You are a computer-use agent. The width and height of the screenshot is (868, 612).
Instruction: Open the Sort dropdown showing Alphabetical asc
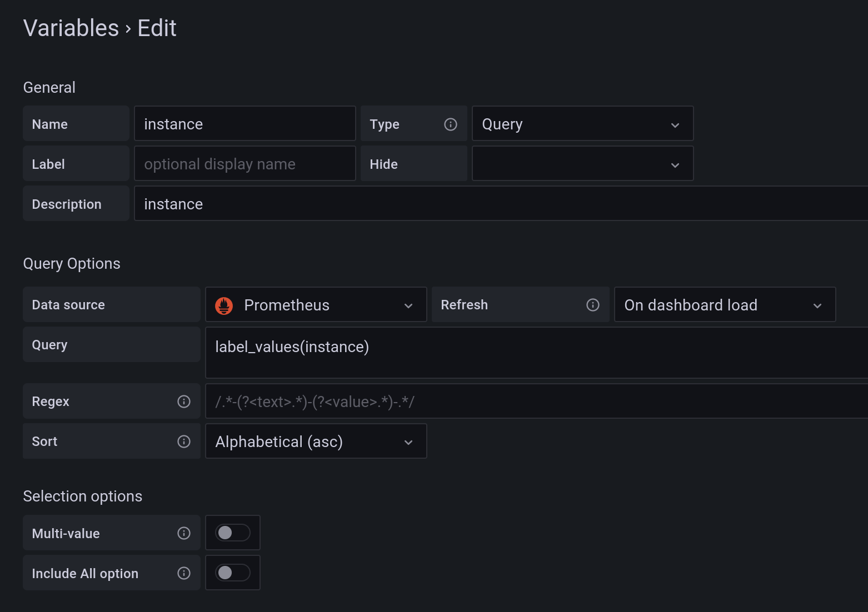pyautogui.click(x=315, y=441)
